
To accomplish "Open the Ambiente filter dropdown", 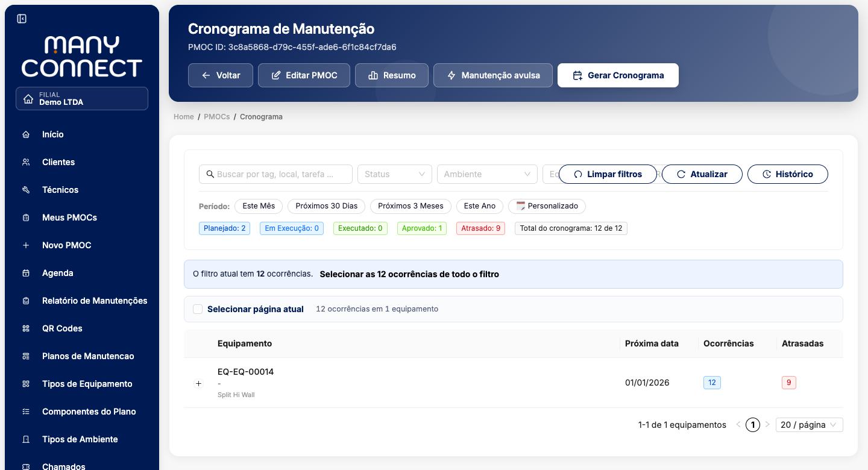I will (x=487, y=174).
